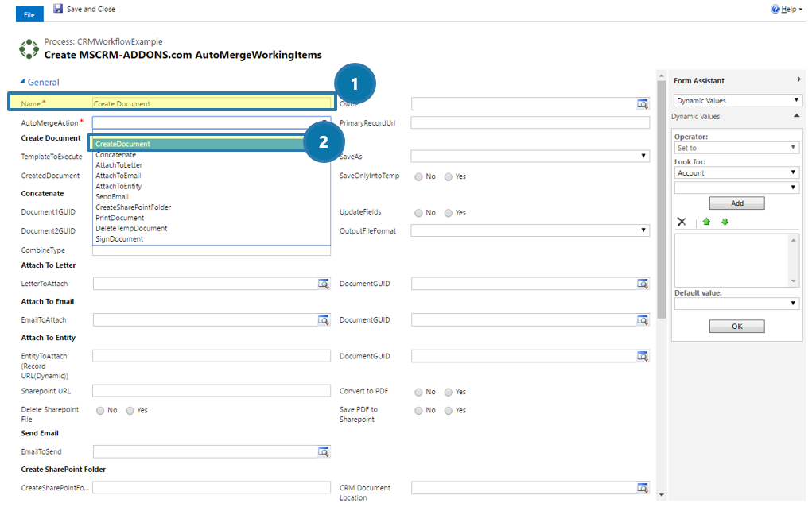Open the Operator Set to dropdown
Image resolution: width=812 pixels, height=507 pixels.
[737, 148]
